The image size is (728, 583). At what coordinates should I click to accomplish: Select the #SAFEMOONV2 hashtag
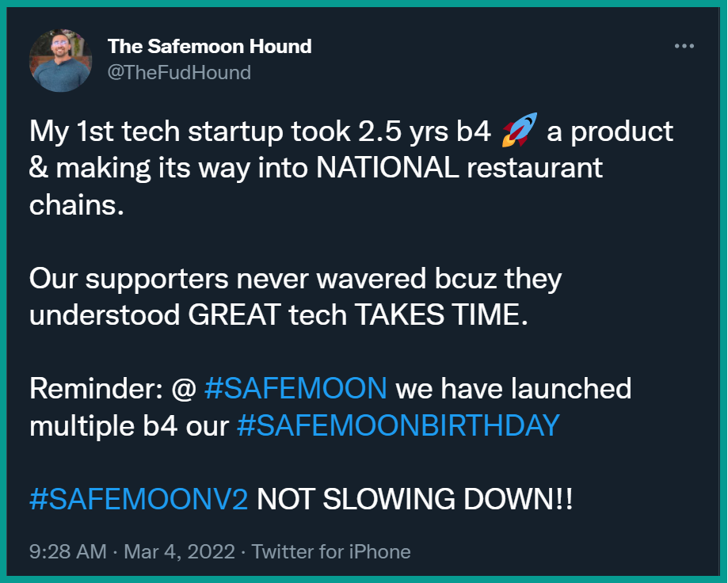[x=139, y=500]
